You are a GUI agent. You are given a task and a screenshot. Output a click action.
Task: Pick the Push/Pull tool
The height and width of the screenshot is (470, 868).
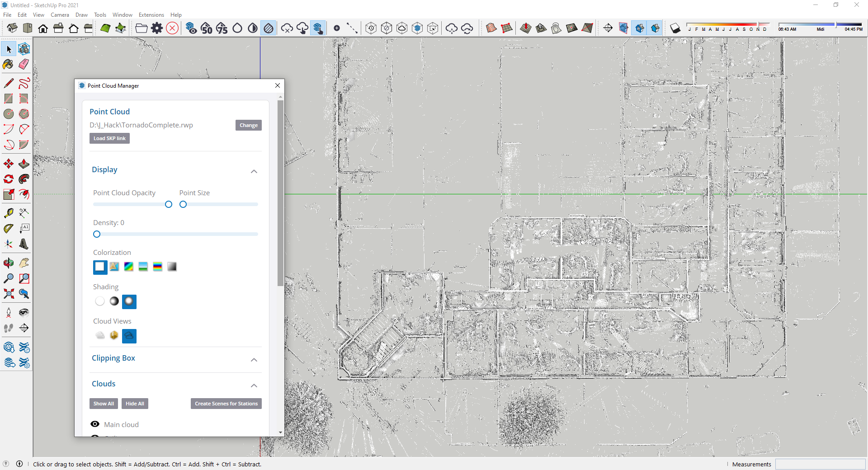pos(24,164)
